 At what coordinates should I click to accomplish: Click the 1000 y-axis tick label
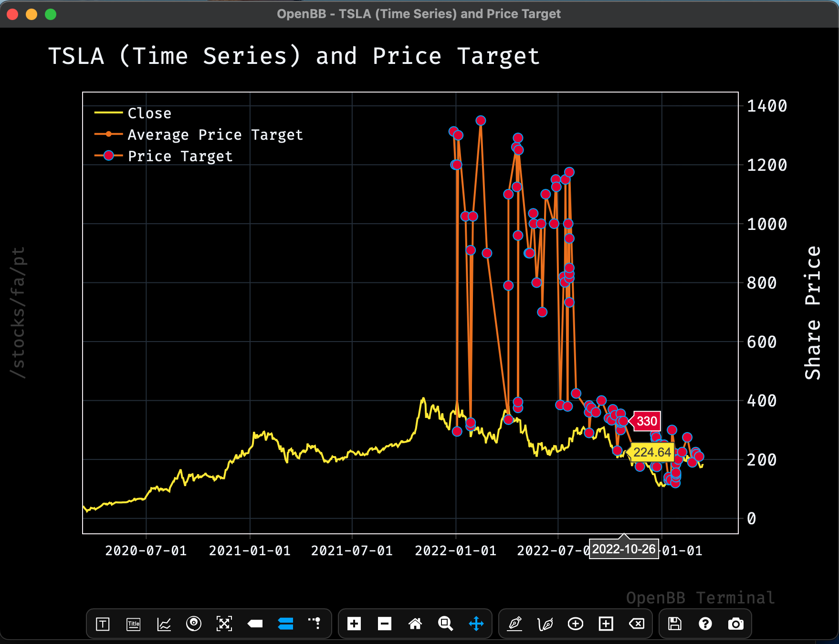click(767, 224)
